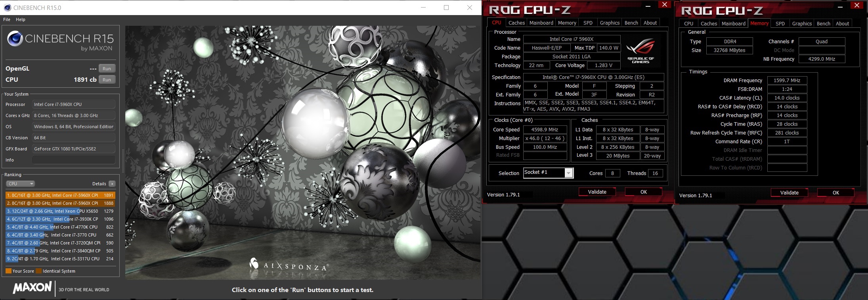Screen dimensions: 868x300
Task: Select the i7-3840QM ranking row
Action: (60, 251)
